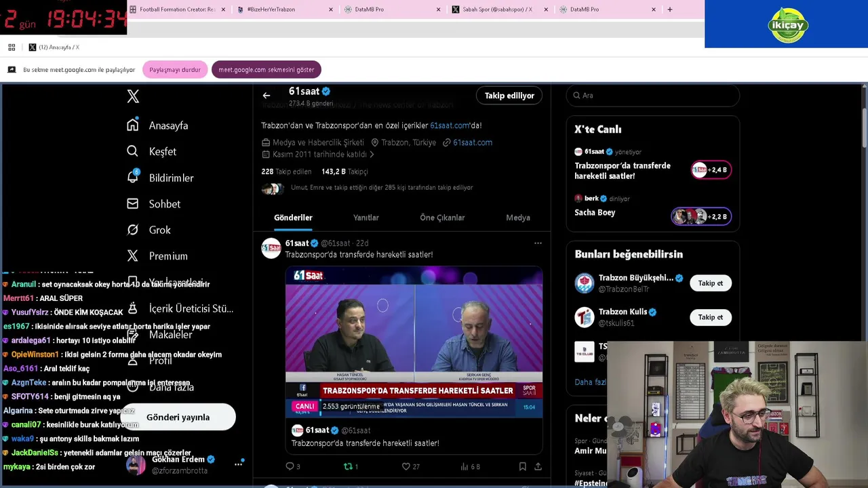The width and height of the screenshot is (868, 488).
Task: Open 61saat.com link in bio
Action: 450,125
